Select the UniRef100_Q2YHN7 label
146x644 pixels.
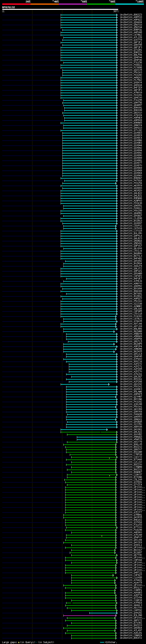coord(131,397)
